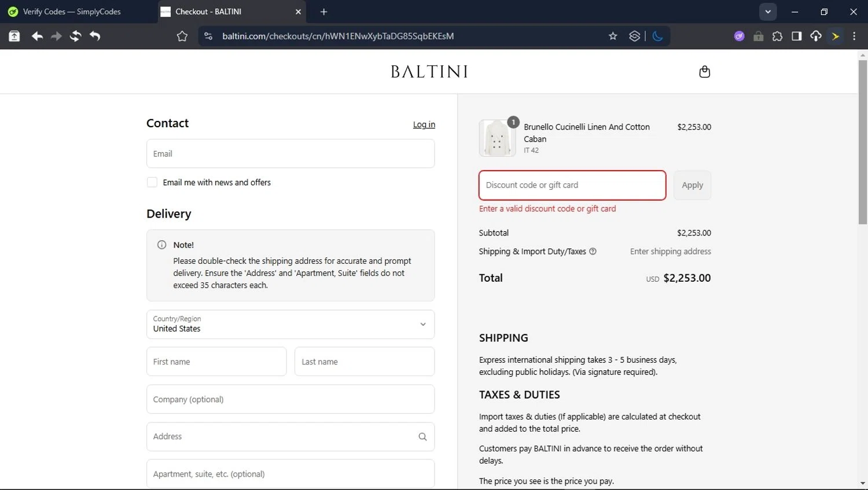Open site information icon in address bar
The image size is (868, 490).
coord(208,36)
